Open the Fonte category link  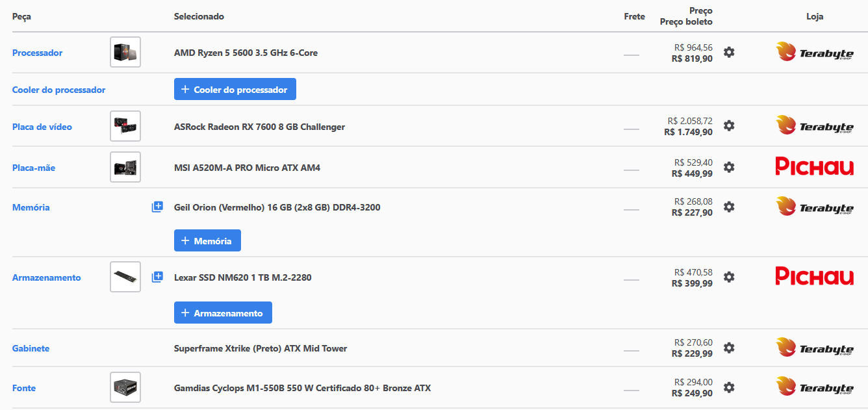(24, 388)
